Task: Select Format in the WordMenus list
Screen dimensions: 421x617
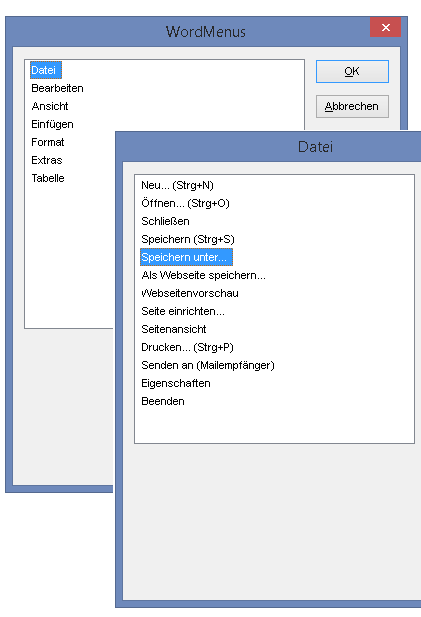Action: (x=47, y=142)
